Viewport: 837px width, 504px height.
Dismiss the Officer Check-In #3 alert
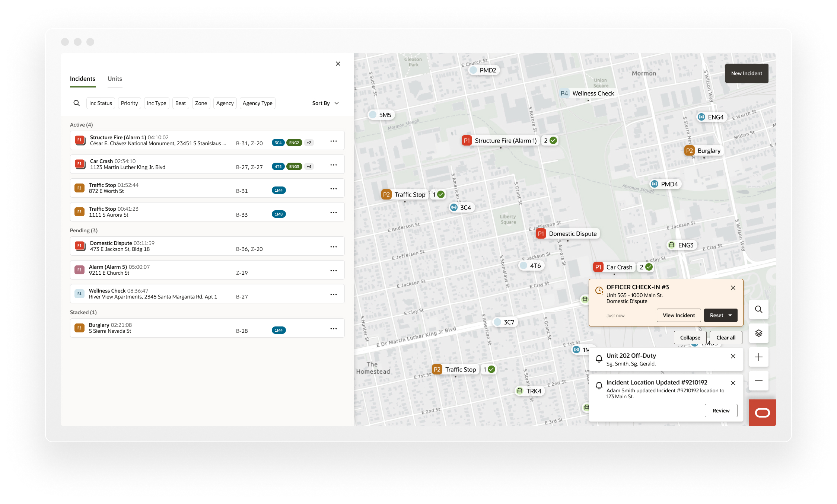tap(733, 288)
